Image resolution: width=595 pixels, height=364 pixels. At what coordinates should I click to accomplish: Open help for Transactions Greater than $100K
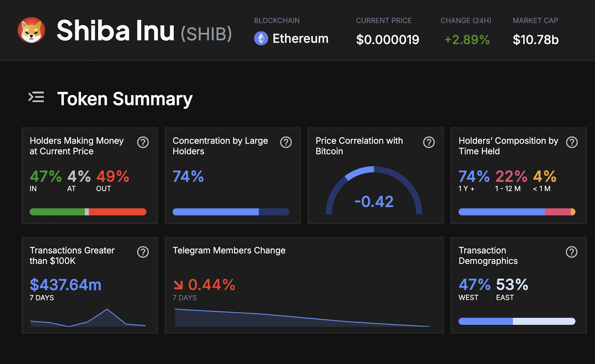(x=143, y=252)
